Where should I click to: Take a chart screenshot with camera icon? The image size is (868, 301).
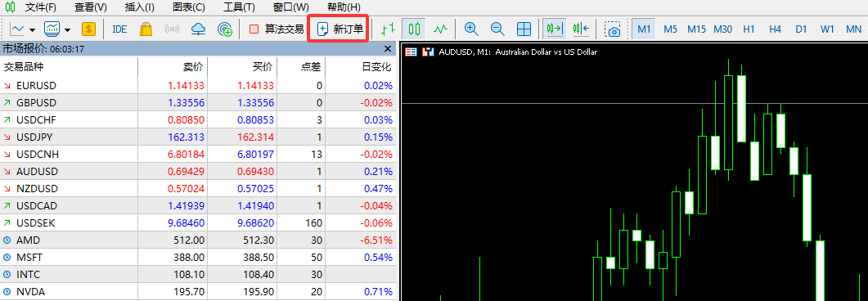click(612, 29)
